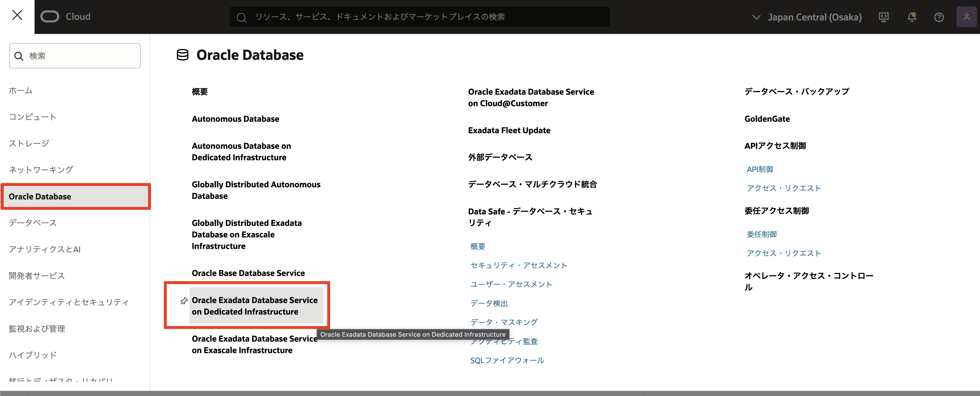
Task: Pin Oracle Exadata Database Service on Dedicated Infrastructure
Action: (x=184, y=301)
